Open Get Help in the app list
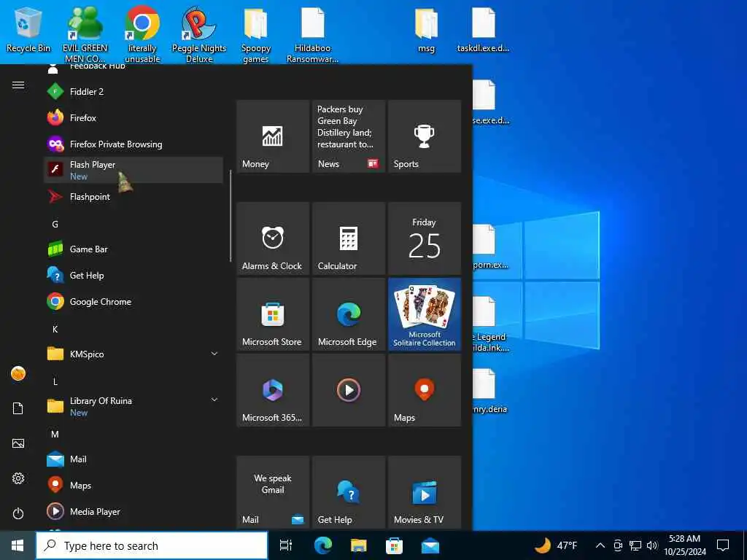Viewport: 747px width, 560px height. pyautogui.click(x=133, y=275)
